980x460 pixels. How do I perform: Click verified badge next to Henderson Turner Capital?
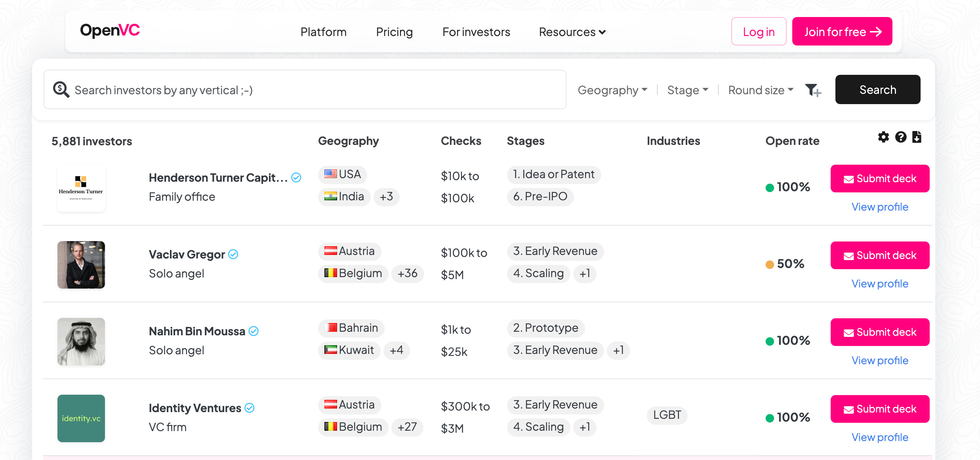tap(296, 177)
